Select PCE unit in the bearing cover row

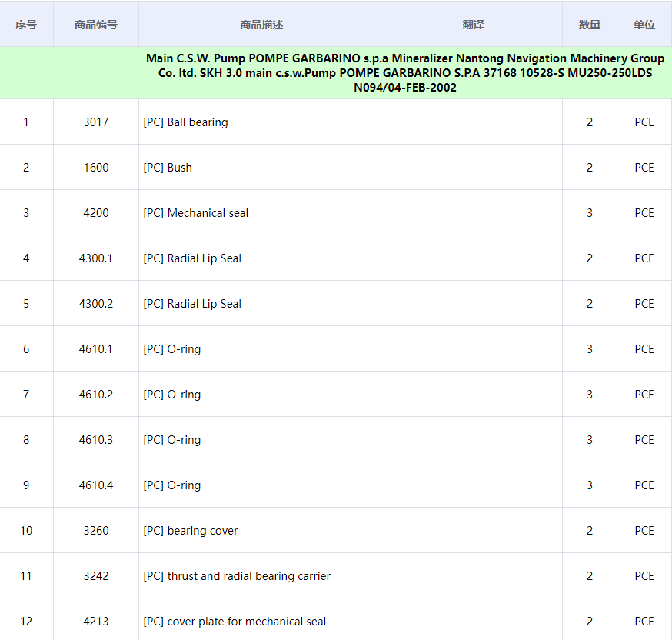point(644,531)
